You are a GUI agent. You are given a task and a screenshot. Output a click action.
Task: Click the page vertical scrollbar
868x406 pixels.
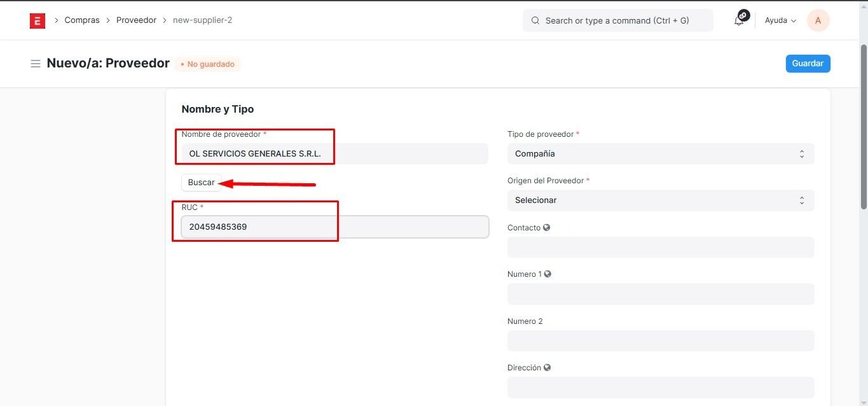pos(863,127)
